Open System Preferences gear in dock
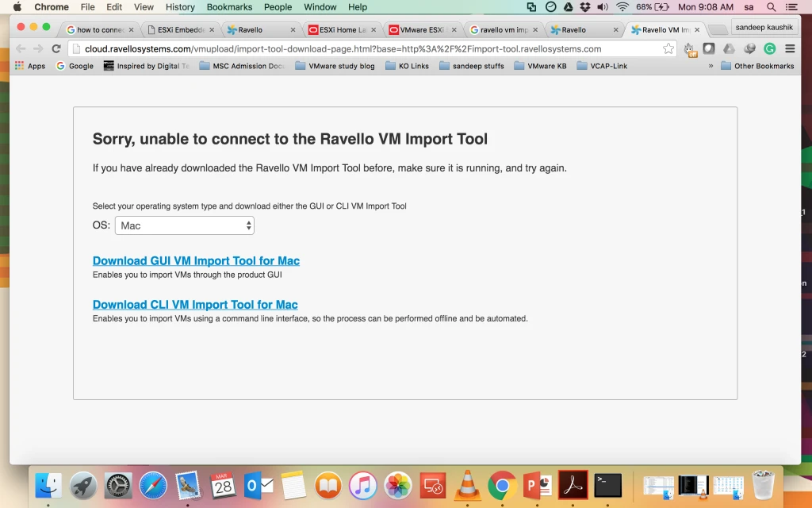This screenshot has width=812, height=508. tap(118, 486)
